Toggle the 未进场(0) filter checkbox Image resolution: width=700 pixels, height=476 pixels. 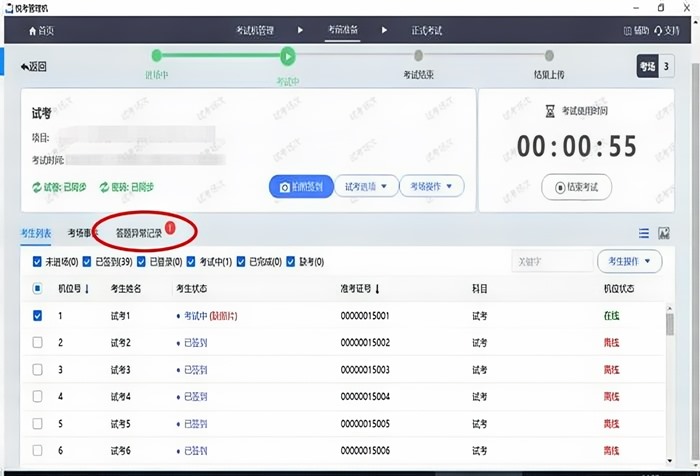[x=37, y=262]
